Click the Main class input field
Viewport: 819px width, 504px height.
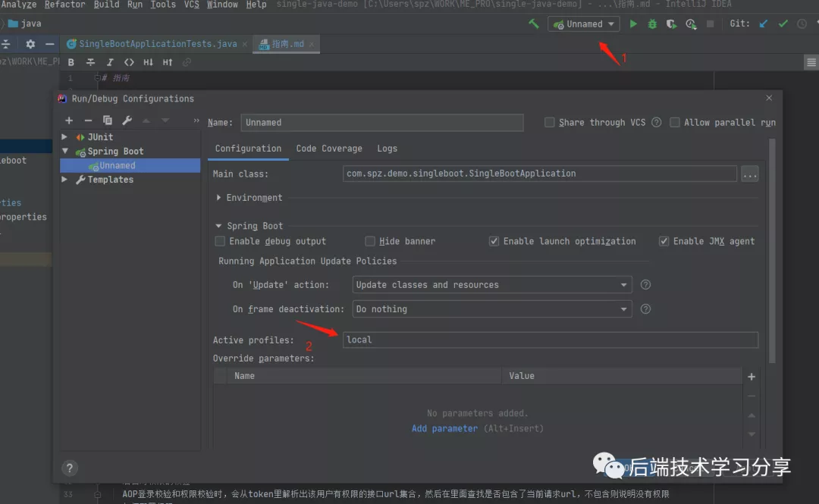click(540, 174)
